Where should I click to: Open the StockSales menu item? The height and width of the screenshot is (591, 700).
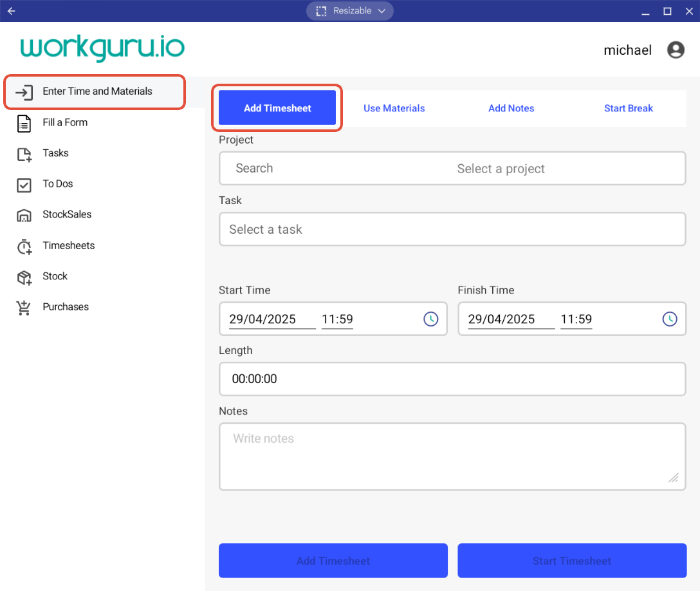[x=103, y=214]
